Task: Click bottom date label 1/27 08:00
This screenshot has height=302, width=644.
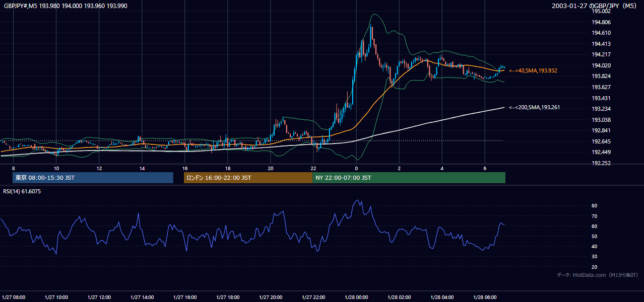Action: (14, 297)
